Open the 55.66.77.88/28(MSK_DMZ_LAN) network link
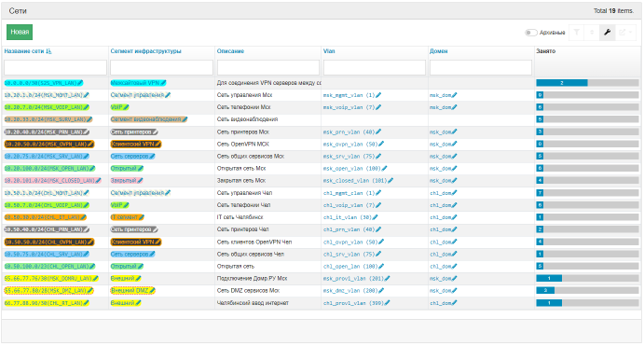 45,291
